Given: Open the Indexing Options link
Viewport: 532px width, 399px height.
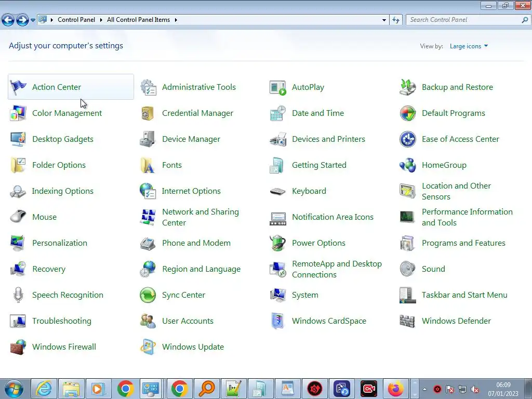Looking at the screenshot, I should [x=62, y=191].
